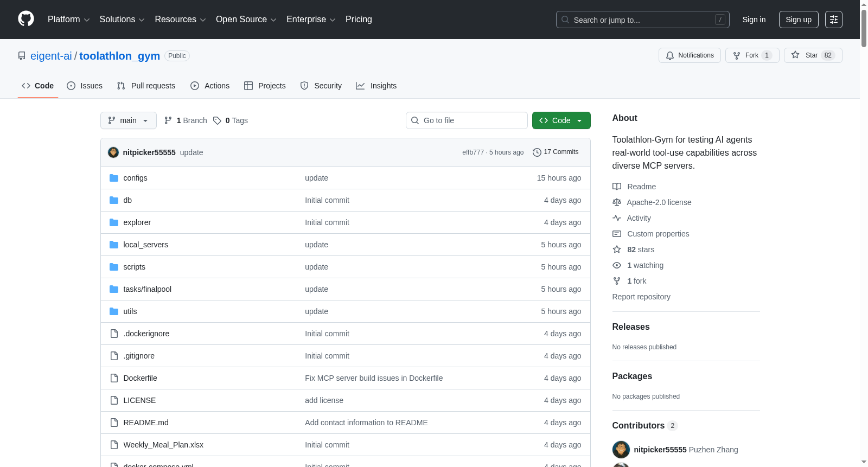Screen dimensions: 868x467
Task: Click the configs folder icon
Action: click(114, 178)
